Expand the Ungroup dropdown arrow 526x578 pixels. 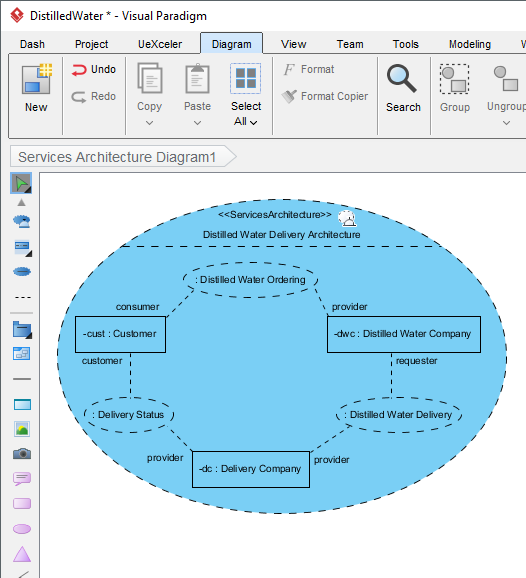tap(506, 123)
